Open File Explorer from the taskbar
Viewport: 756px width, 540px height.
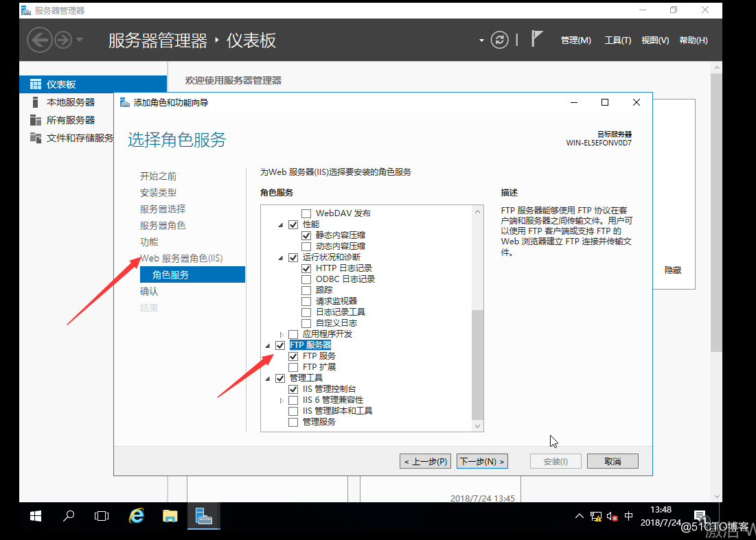pos(170,516)
